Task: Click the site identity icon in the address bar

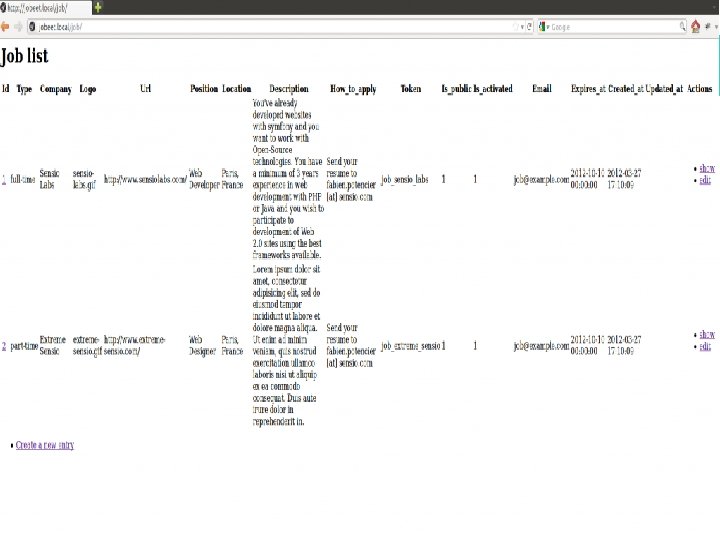Action: [x=32, y=27]
